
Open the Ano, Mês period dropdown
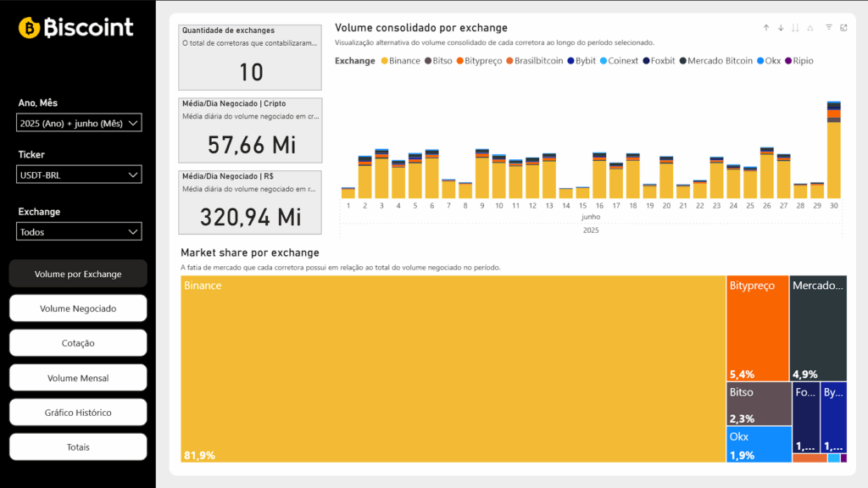(79, 123)
